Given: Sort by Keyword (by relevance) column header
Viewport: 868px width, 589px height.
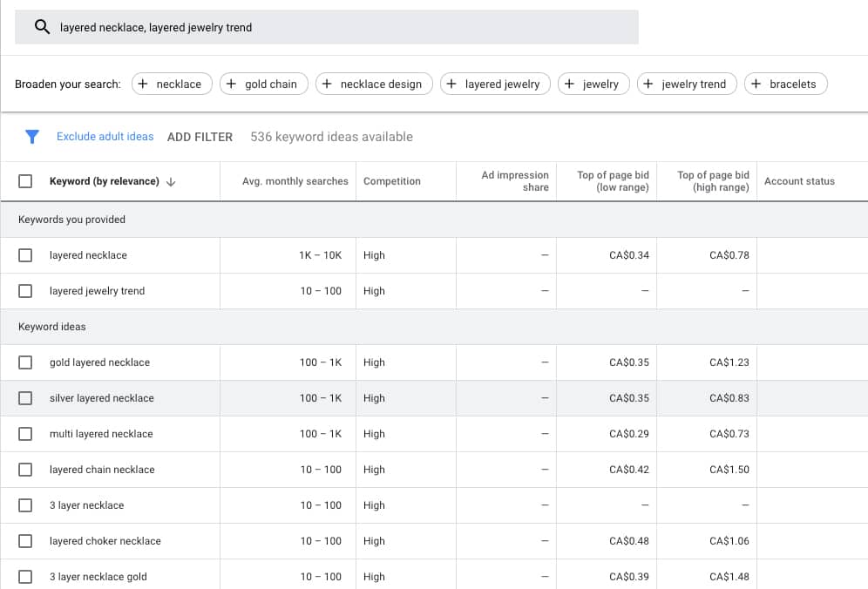Looking at the screenshot, I should pyautogui.click(x=104, y=181).
